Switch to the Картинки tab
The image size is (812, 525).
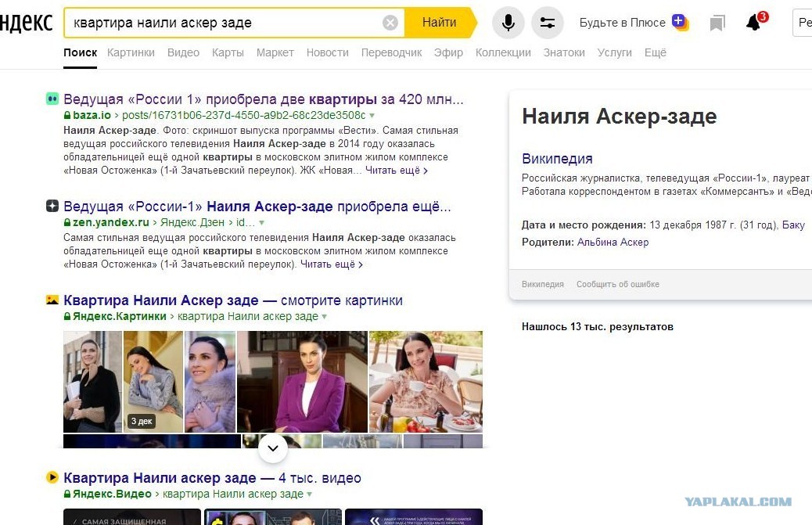tap(131, 52)
